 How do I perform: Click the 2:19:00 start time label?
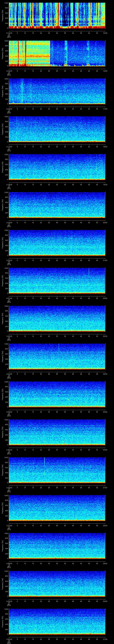9,223
